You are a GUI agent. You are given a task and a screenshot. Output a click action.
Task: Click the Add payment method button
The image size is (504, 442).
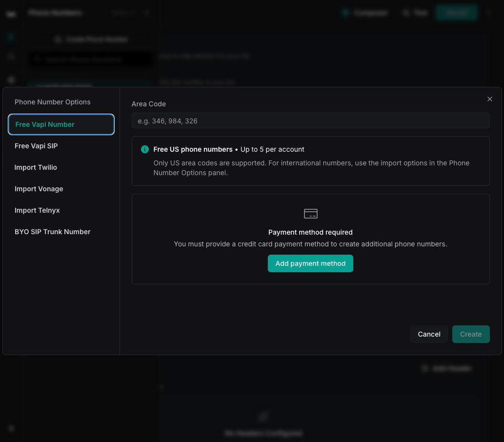[x=310, y=263]
